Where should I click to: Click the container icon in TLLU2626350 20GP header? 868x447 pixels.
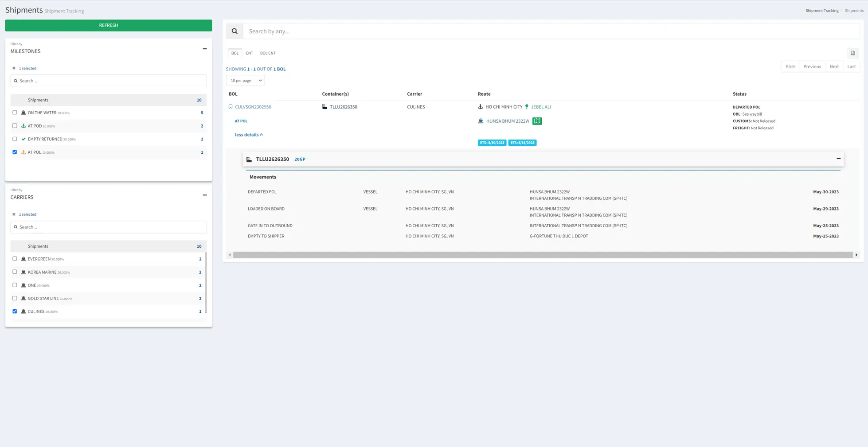point(249,159)
